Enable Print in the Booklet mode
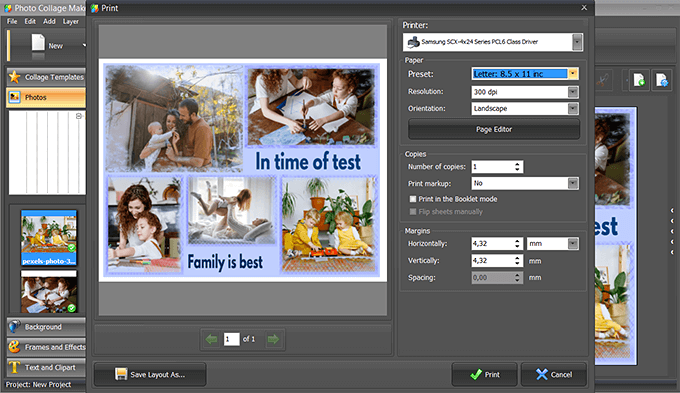680x393 pixels. (413, 199)
